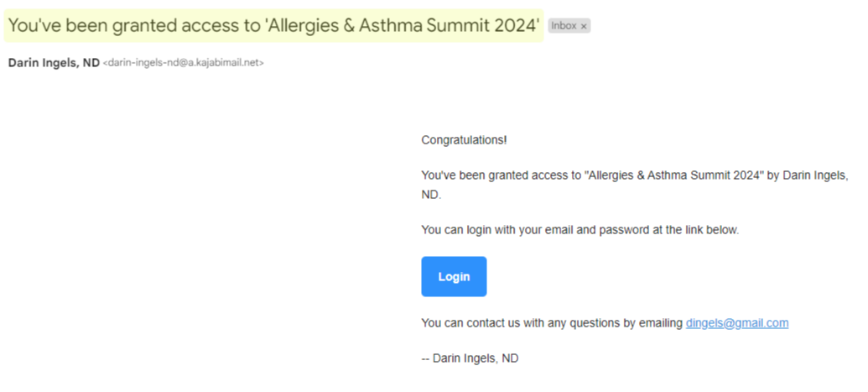
Task: Click 'You've been granted access to' in the body
Action: (x=501, y=175)
